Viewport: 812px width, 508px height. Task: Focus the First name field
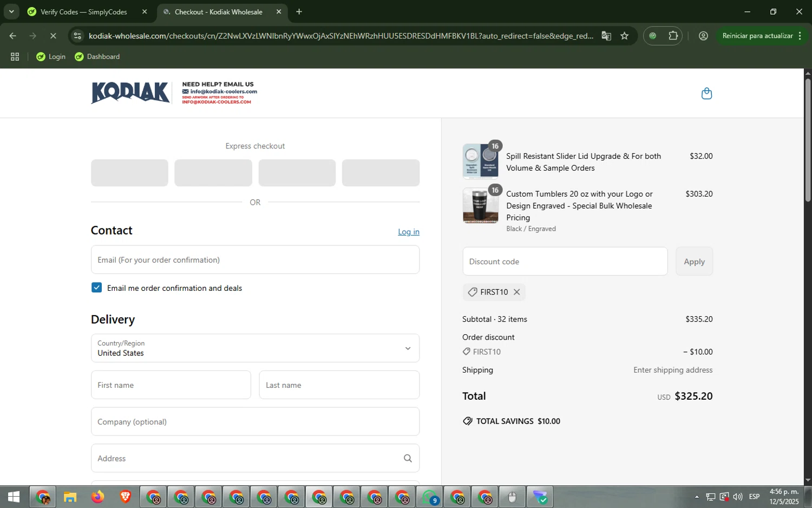click(171, 385)
